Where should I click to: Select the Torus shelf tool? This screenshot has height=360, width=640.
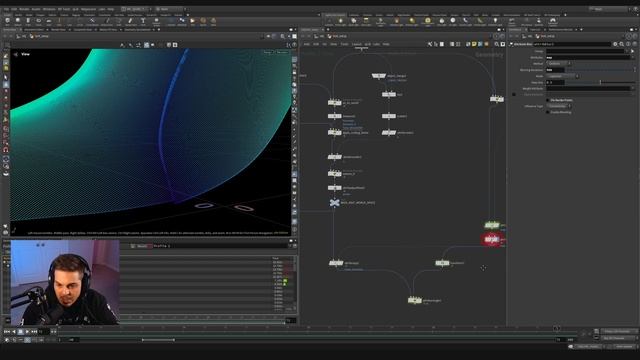[38, 21]
